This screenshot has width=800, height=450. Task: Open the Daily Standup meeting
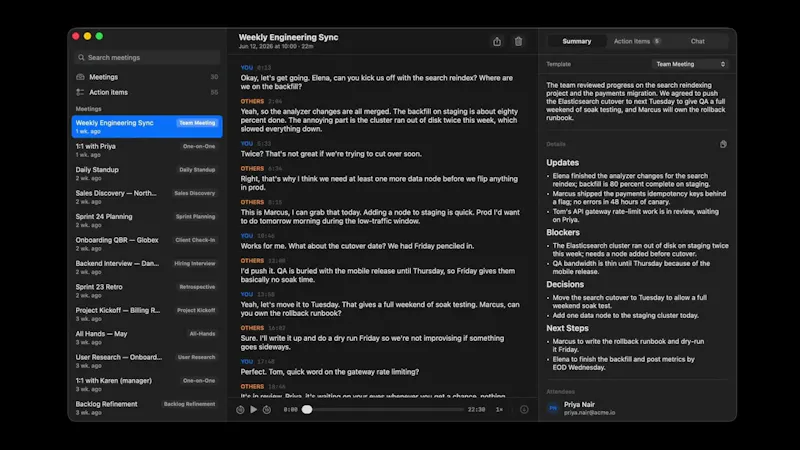pyautogui.click(x=147, y=173)
